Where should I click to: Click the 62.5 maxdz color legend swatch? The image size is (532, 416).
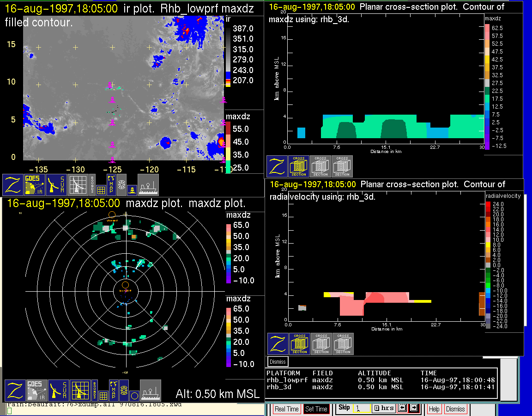(x=487, y=28)
